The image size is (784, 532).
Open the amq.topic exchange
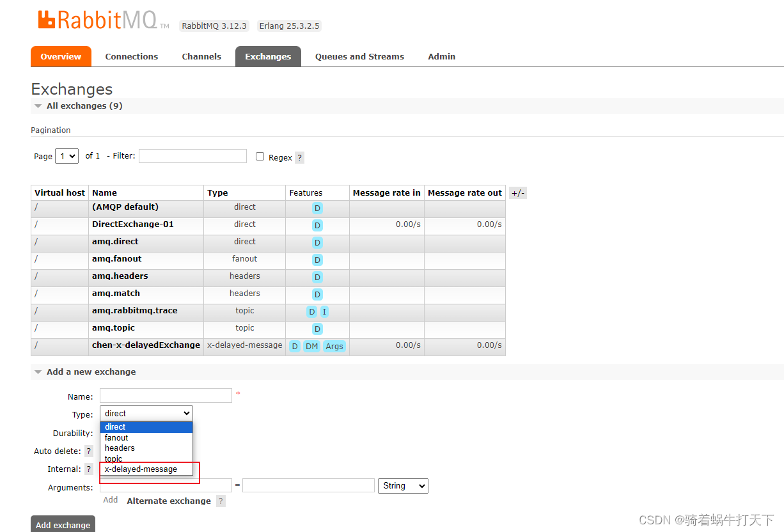click(x=113, y=328)
